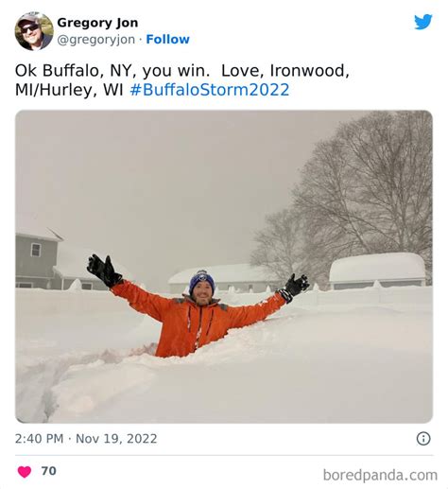Open the 2:40 PM timestamp link

click(39, 439)
